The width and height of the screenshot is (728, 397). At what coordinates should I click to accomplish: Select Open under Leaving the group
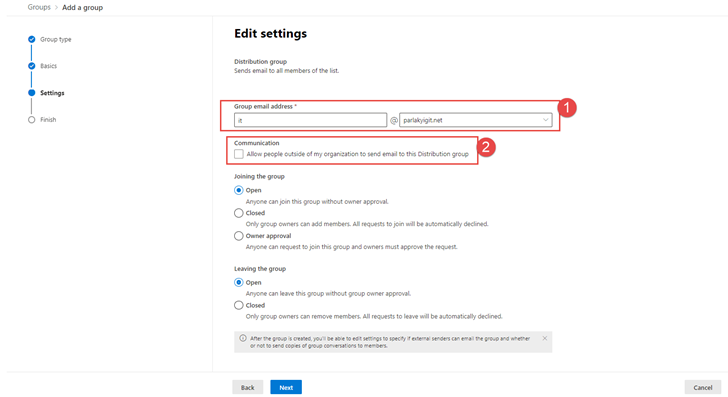point(239,282)
